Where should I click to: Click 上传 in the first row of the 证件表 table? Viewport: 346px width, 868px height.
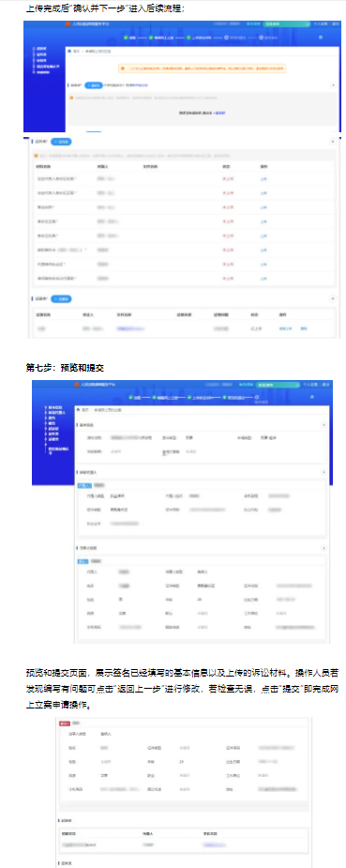pos(263,179)
